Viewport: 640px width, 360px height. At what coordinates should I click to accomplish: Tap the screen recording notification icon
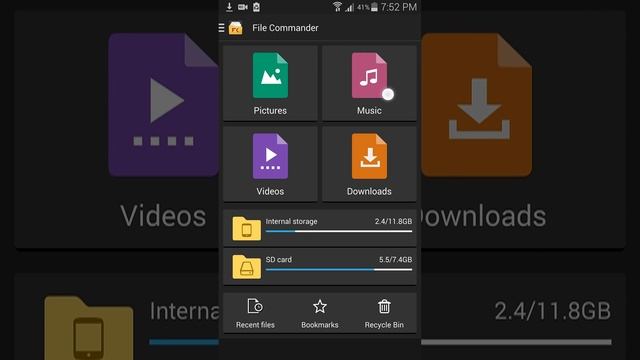click(x=243, y=7)
